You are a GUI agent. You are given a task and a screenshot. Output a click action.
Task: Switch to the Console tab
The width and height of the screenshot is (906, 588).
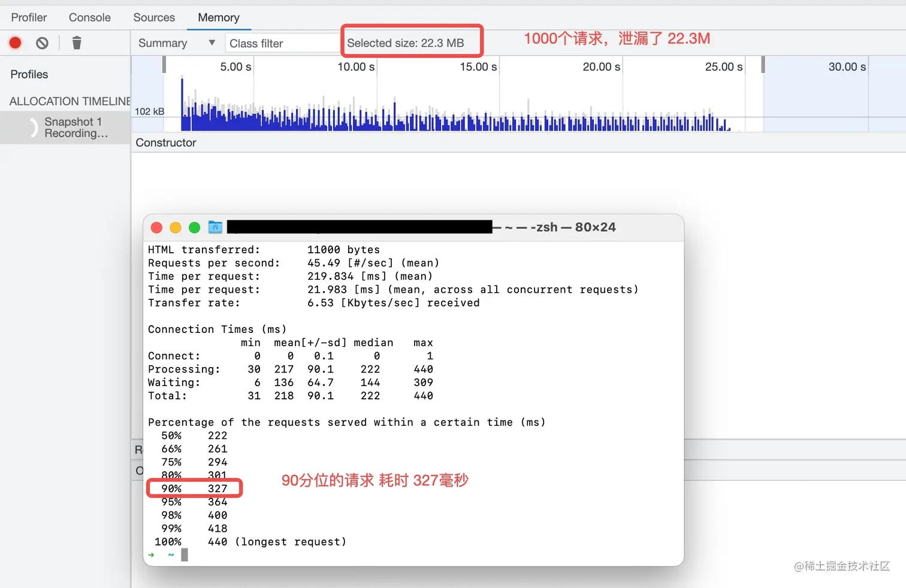(x=90, y=17)
